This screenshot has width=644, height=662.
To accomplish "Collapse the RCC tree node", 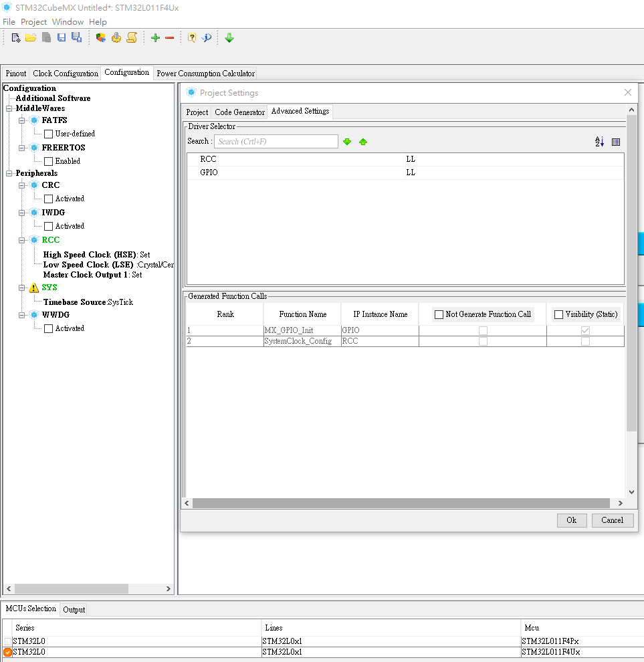I will point(21,240).
